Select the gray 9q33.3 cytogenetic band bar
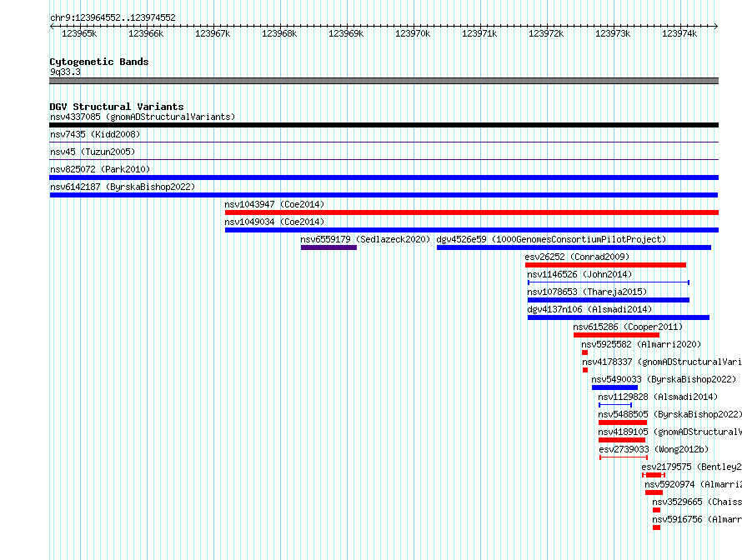Screen dimensions: 742x560 384,81
